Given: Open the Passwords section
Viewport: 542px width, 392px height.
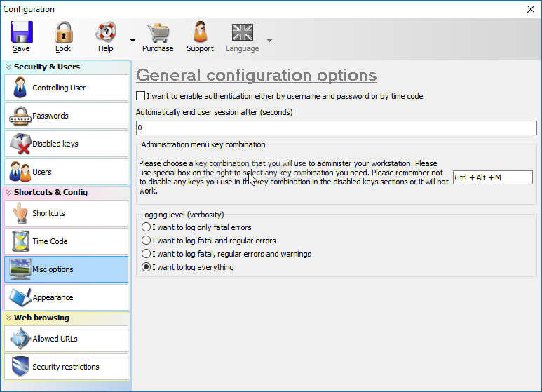Looking at the screenshot, I should (67, 116).
